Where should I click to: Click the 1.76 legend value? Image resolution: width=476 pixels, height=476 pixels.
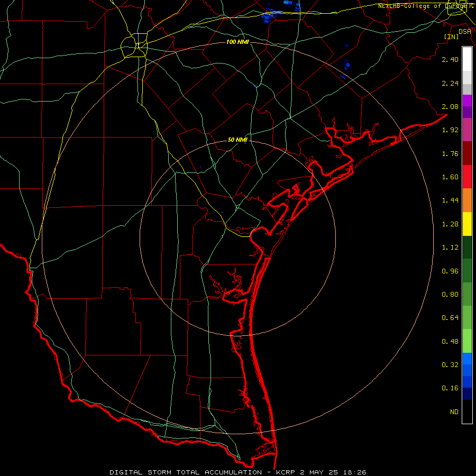click(x=450, y=153)
